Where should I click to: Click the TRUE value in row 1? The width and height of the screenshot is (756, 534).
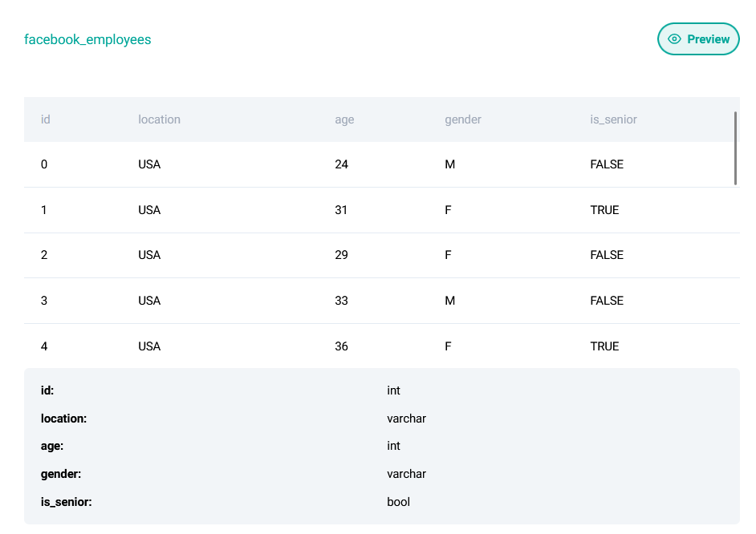(x=604, y=210)
